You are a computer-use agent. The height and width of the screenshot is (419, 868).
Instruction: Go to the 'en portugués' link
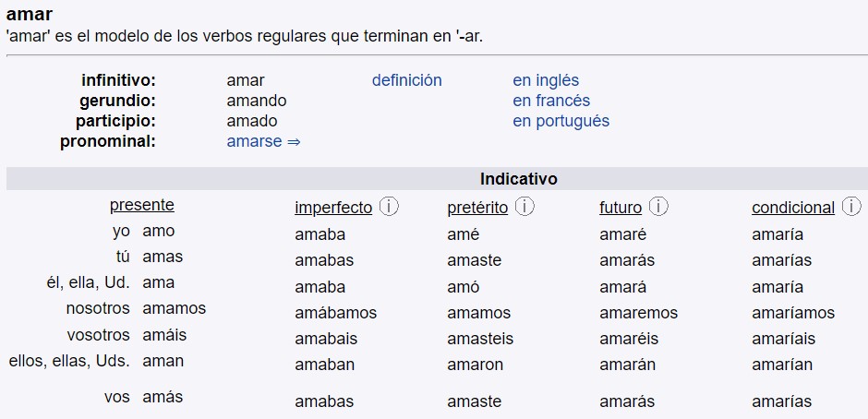pos(561,121)
